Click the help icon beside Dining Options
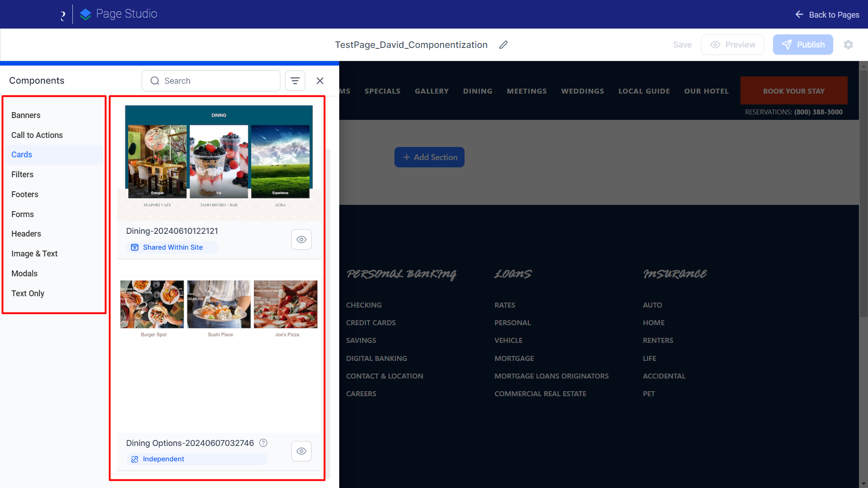The height and width of the screenshot is (488, 868). point(263,443)
